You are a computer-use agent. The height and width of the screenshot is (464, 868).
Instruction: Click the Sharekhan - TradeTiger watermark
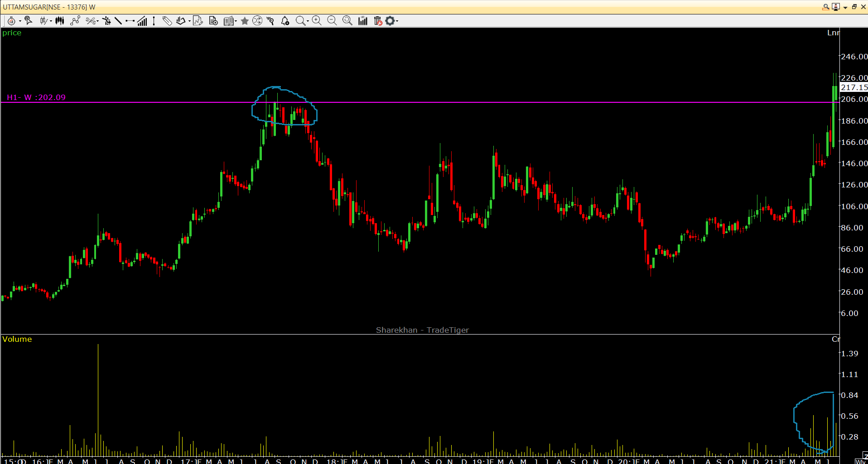pos(422,330)
